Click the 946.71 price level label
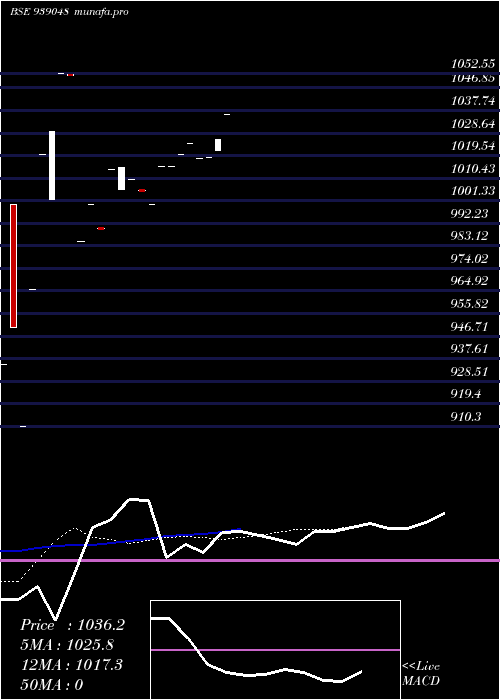This screenshot has width=500, height=700. pyautogui.click(x=470, y=326)
